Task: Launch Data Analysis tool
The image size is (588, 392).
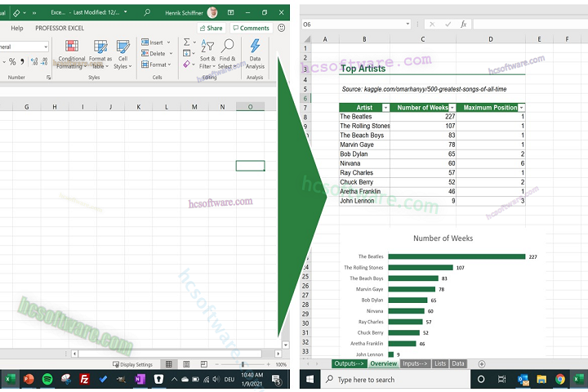Action: (x=255, y=55)
